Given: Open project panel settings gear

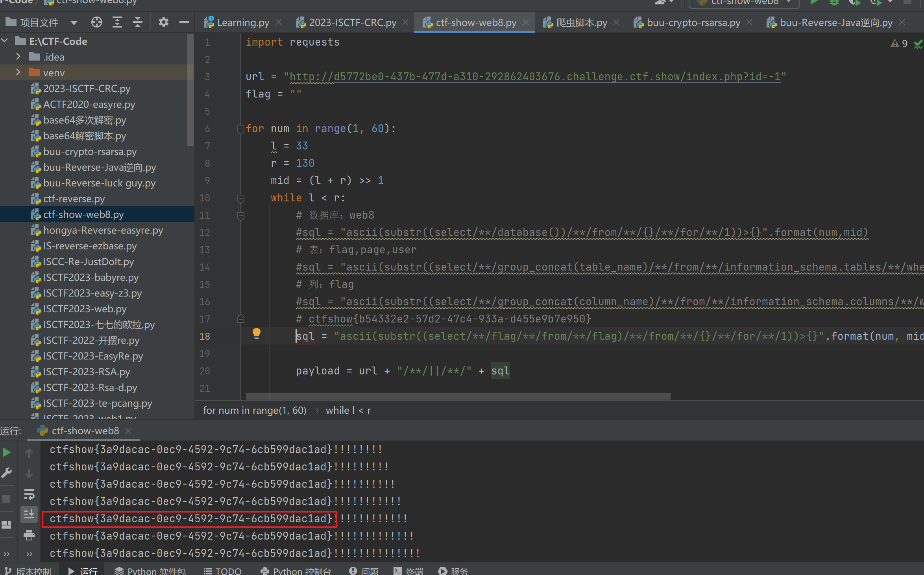Looking at the screenshot, I should point(163,22).
